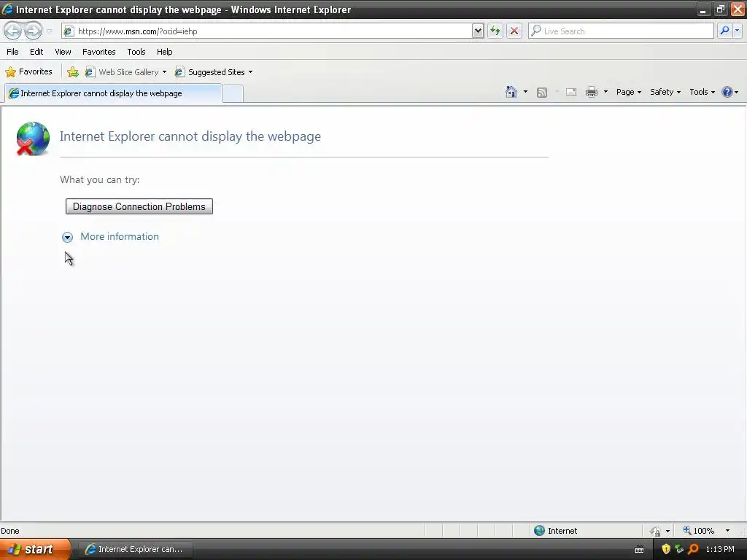Open search provider options dropdown
The width and height of the screenshot is (747, 560).
point(737,31)
